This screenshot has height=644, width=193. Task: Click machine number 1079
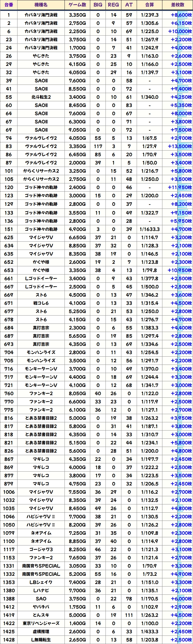click(9, 533)
